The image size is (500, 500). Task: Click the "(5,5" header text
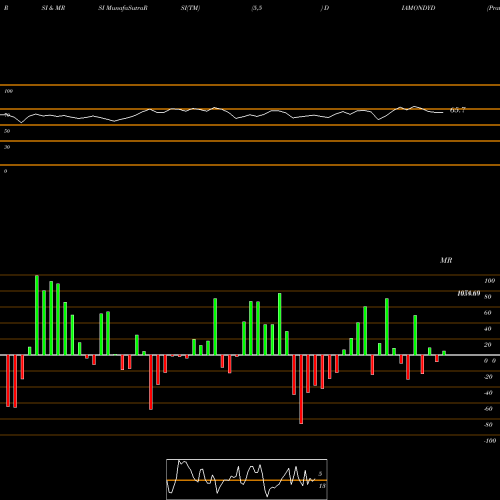(257, 8)
